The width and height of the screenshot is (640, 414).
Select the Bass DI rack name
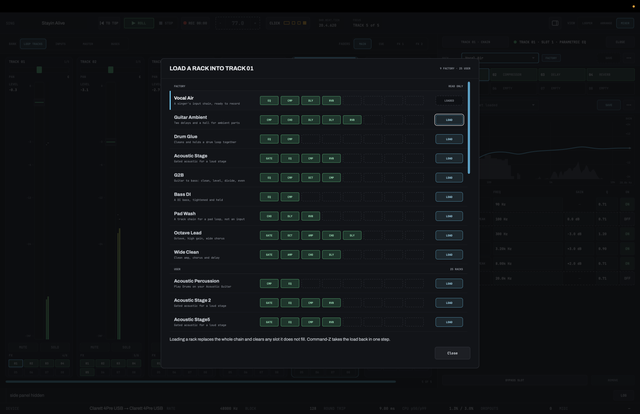point(182,194)
